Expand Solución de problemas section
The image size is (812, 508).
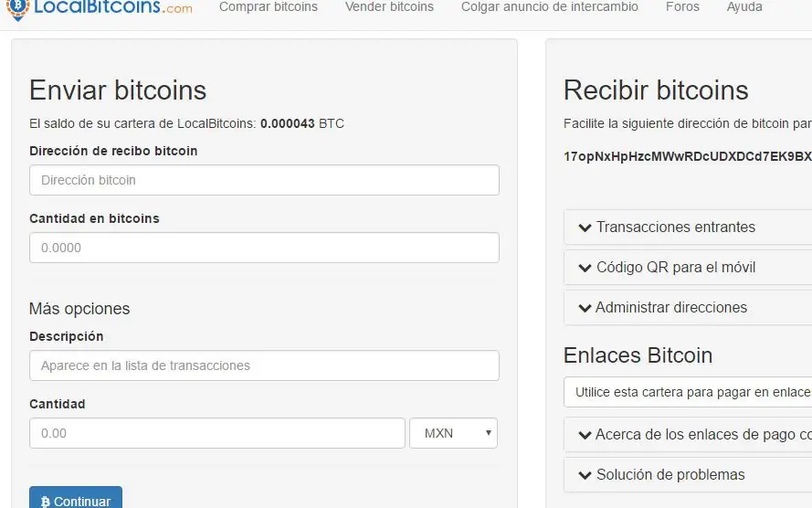[688, 475]
